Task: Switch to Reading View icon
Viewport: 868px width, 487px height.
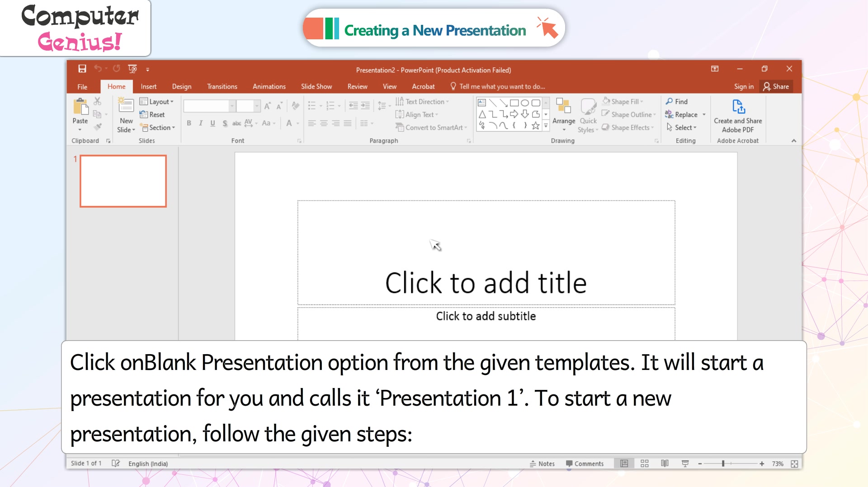Action: click(x=665, y=464)
